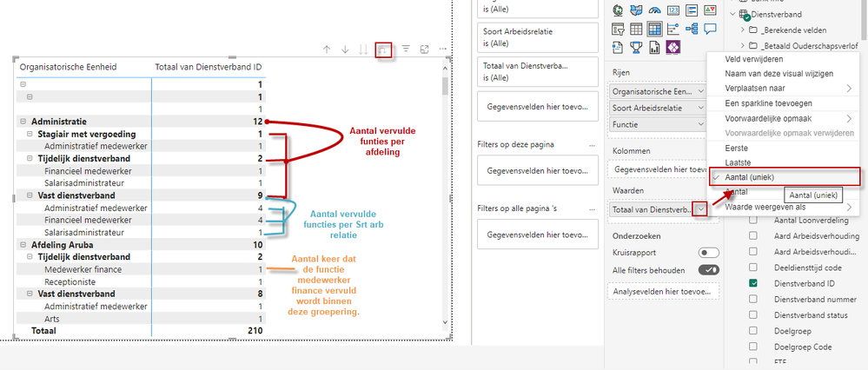Viewport: 868px width, 370px height.
Task: Select the Q&A speech bubble visualization
Action: pyautogui.click(x=710, y=29)
